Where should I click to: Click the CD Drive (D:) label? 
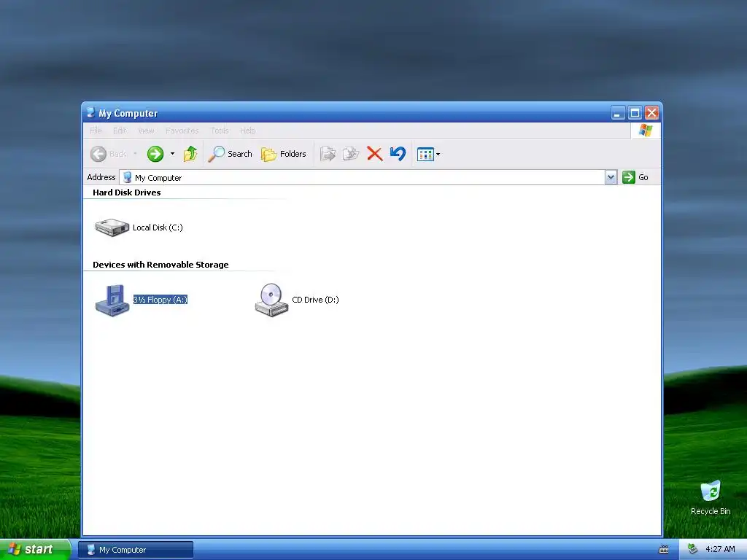pyautogui.click(x=315, y=300)
